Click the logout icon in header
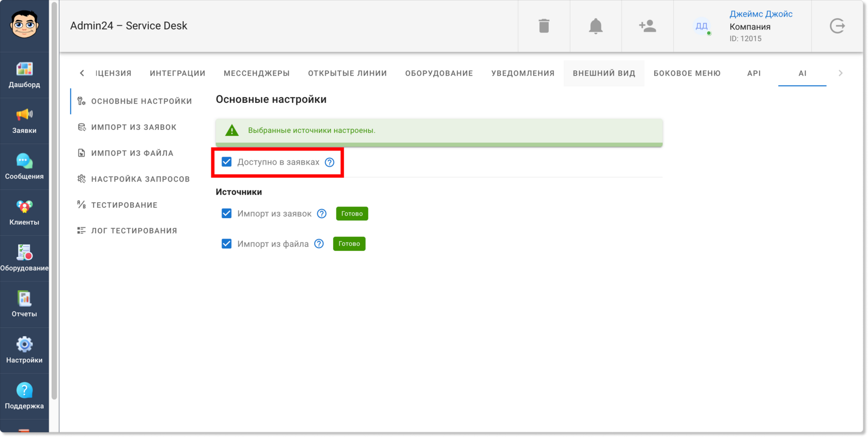The width and height of the screenshot is (868, 437). 838,26
